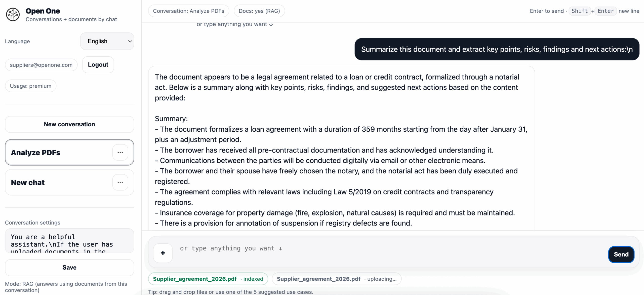Image resolution: width=644 pixels, height=295 pixels.
Task: Click the Usage: premium badge
Action: [30, 86]
